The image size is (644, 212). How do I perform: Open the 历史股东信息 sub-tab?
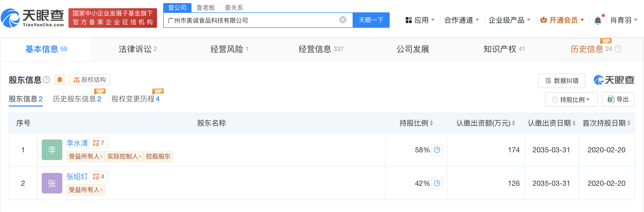77,99
